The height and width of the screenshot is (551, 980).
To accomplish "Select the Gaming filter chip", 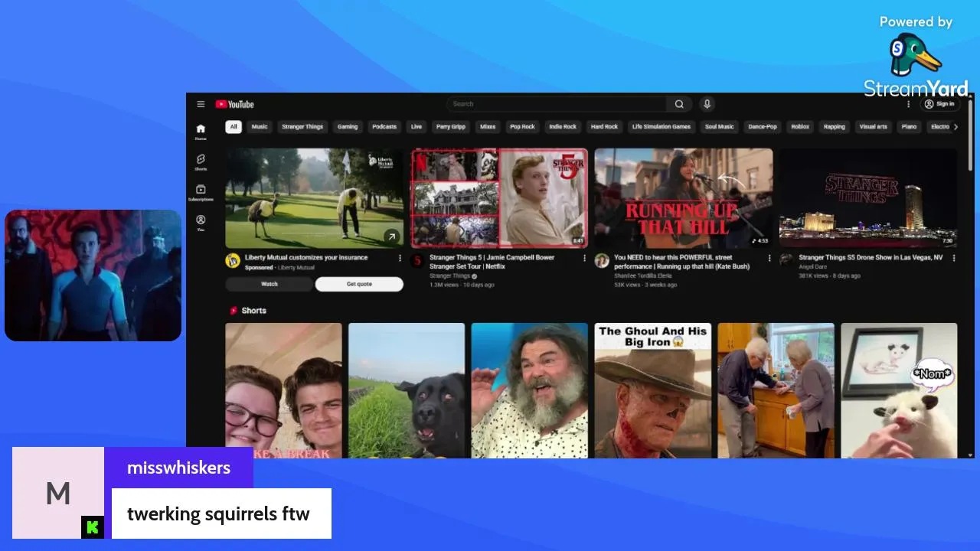I will (348, 127).
